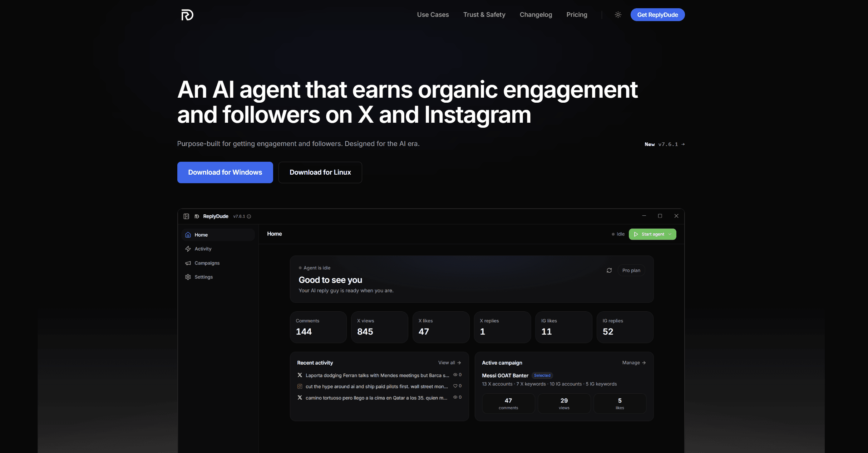The height and width of the screenshot is (453, 868).
Task: Click the likes heart icon on cut the hype row
Action: pyautogui.click(x=455, y=386)
